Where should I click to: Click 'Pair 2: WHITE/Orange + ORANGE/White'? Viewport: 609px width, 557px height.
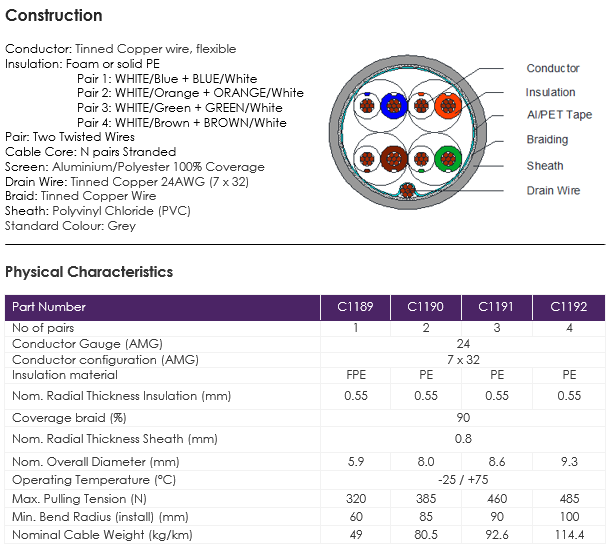(190, 93)
